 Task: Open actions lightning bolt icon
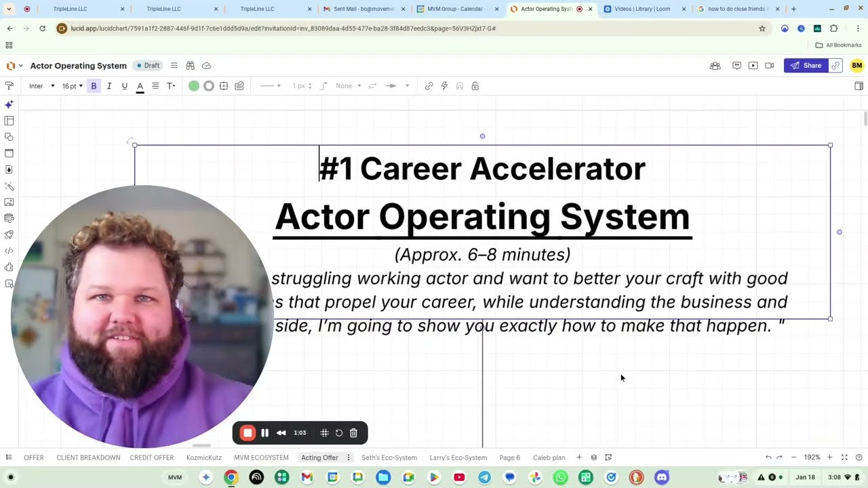click(x=444, y=86)
